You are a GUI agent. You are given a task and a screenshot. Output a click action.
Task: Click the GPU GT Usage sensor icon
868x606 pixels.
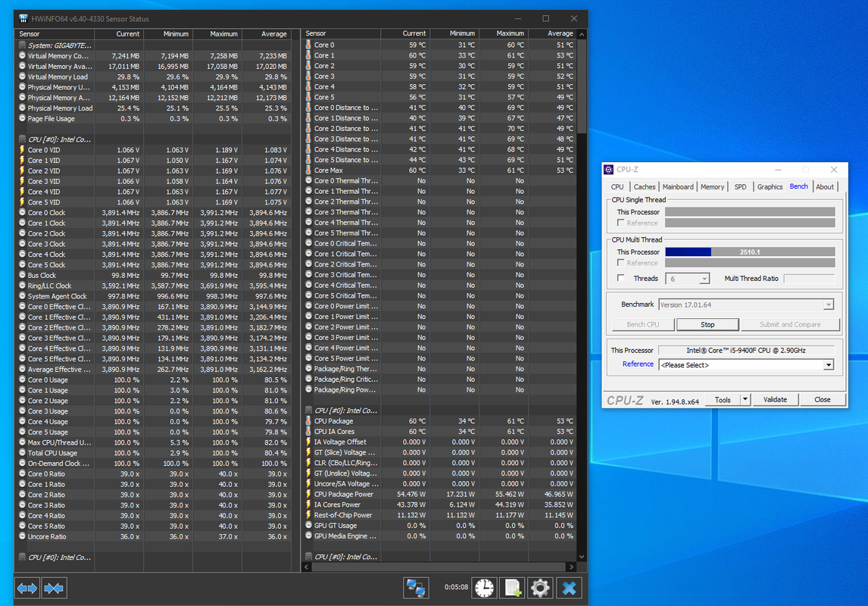coord(308,526)
